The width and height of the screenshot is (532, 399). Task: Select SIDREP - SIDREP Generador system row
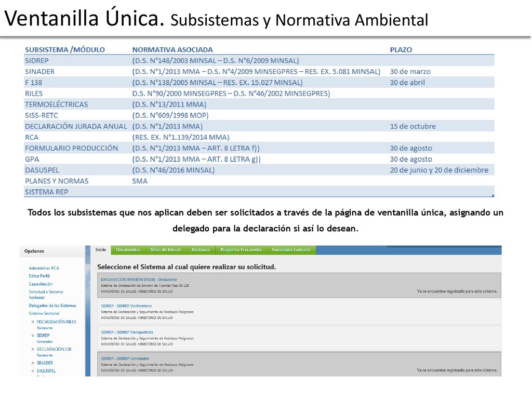(x=299, y=364)
